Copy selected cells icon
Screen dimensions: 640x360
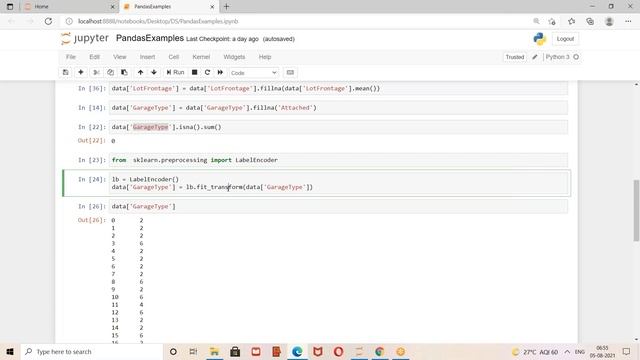(x=110, y=72)
